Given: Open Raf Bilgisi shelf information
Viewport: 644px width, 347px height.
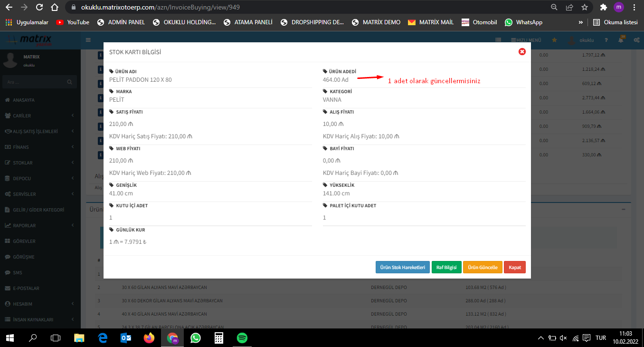Looking at the screenshot, I should coord(446,267).
